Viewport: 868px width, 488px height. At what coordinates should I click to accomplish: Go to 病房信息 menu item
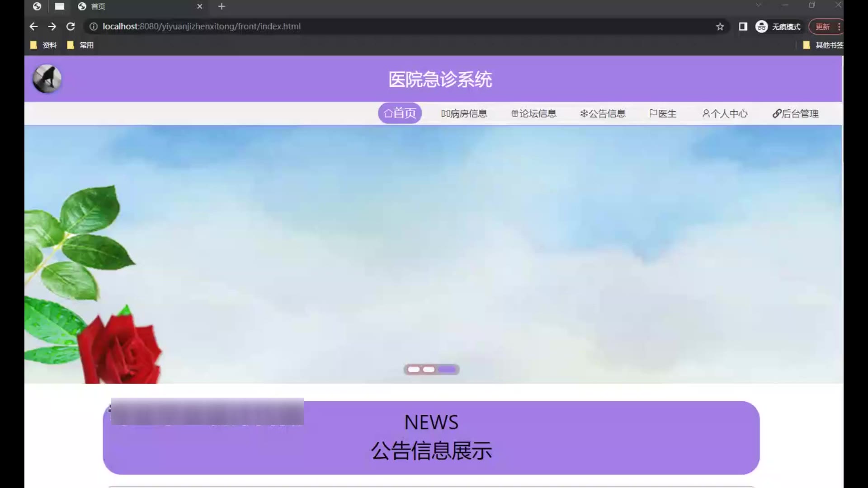tap(464, 113)
